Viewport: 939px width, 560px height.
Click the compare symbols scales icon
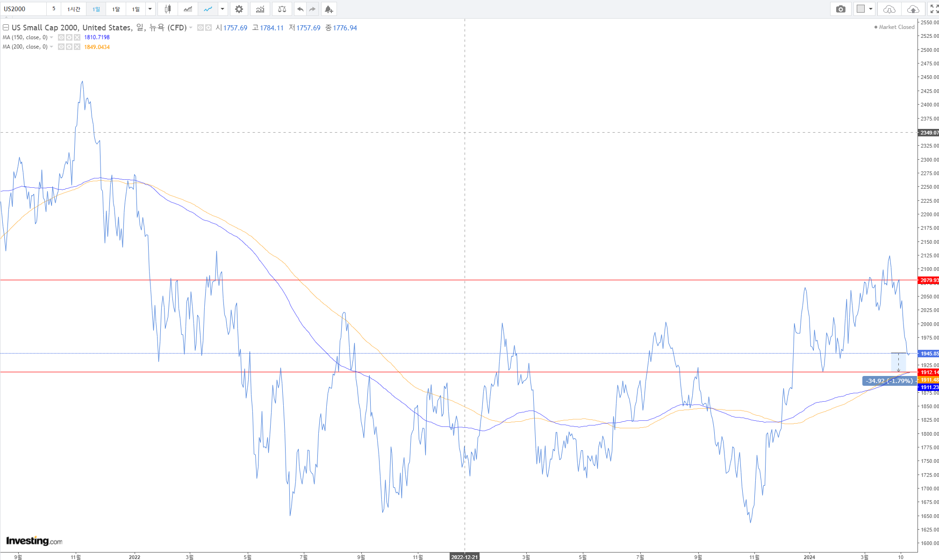pos(282,9)
